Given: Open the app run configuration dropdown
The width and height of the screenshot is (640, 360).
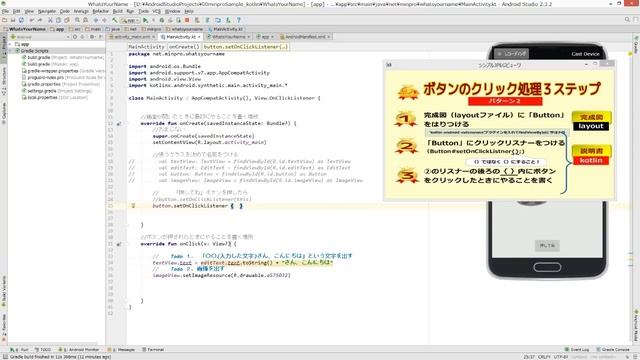Looking at the screenshot, I should pyautogui.click(x=131, y=20).
